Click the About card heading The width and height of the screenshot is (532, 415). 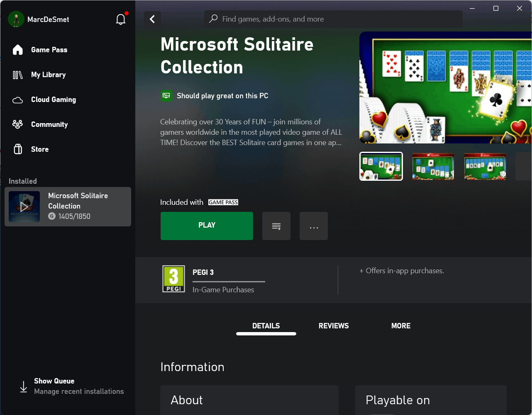[187, 400]
